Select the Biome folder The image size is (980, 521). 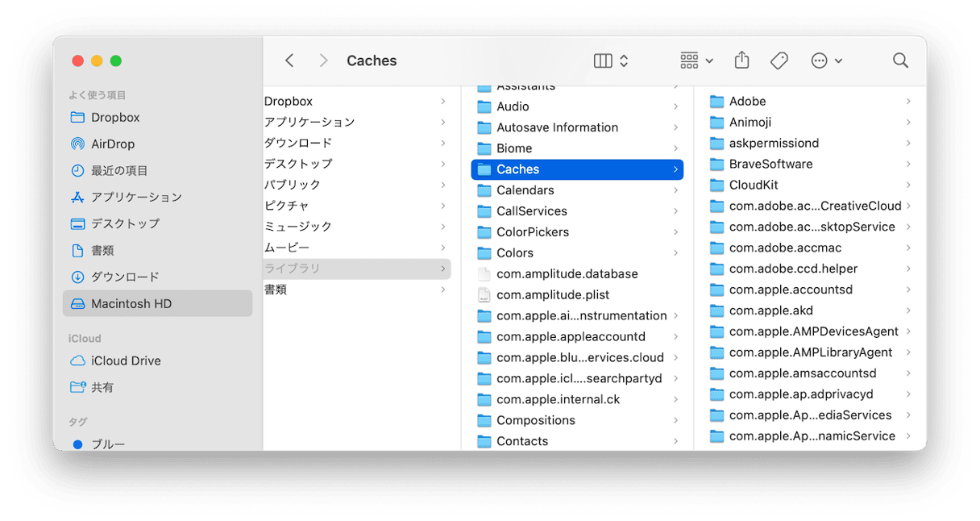click(577, 148)
